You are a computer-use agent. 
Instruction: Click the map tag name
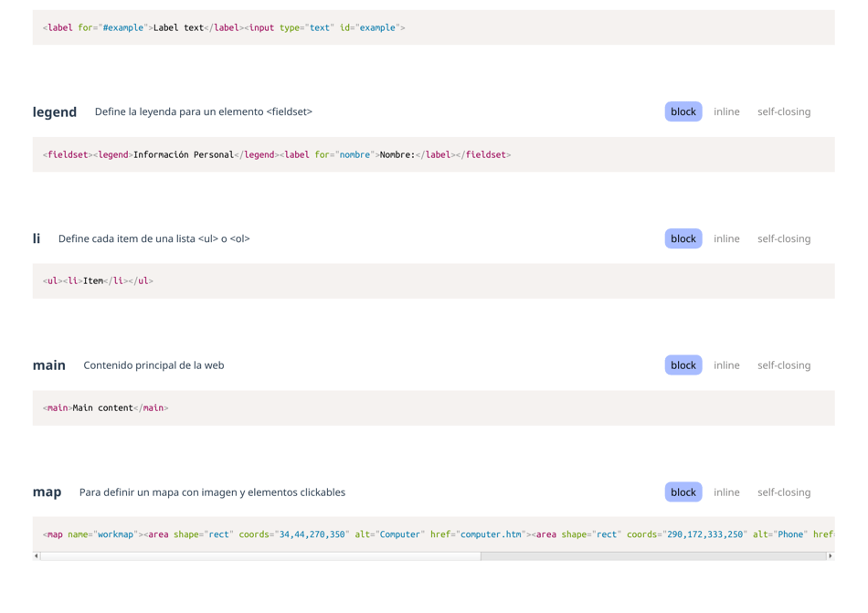[x=47, y=491]
